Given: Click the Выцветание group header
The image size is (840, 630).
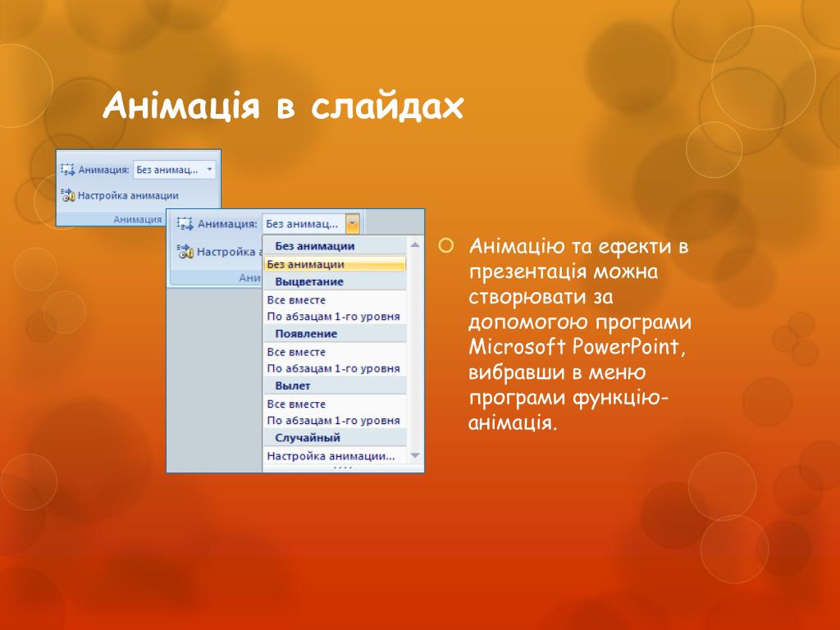Looking at the screenshot, I should [336, 282].
